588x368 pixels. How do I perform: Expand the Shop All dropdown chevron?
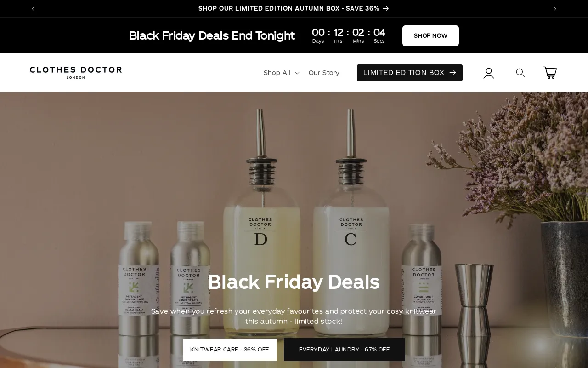297,73
